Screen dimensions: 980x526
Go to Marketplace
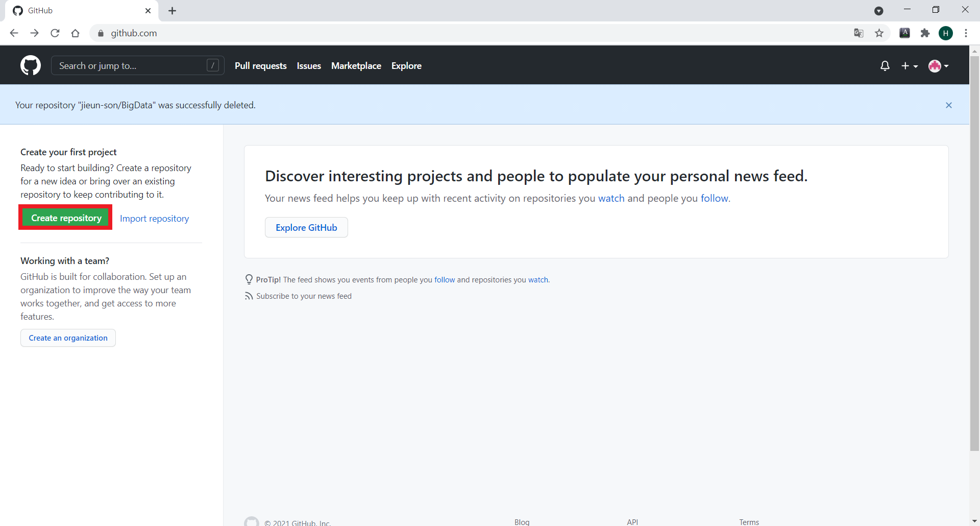tap(356, 66)
